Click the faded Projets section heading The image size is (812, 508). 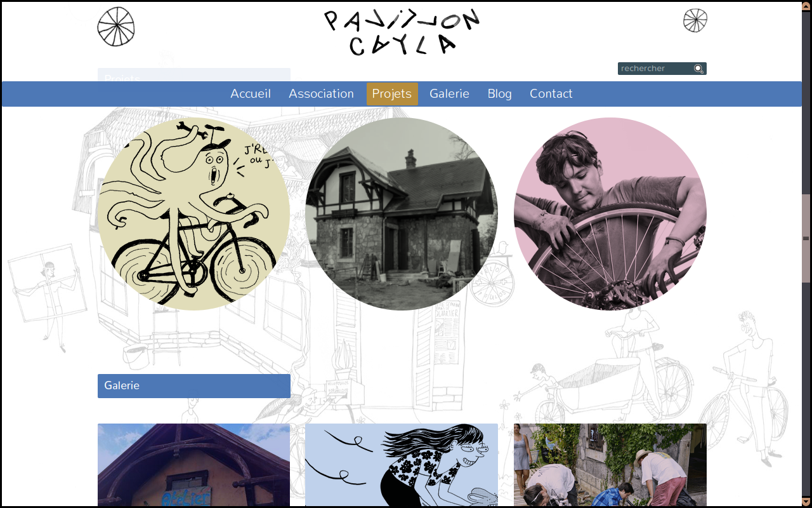pyautogui.click(x=194, y=75)
